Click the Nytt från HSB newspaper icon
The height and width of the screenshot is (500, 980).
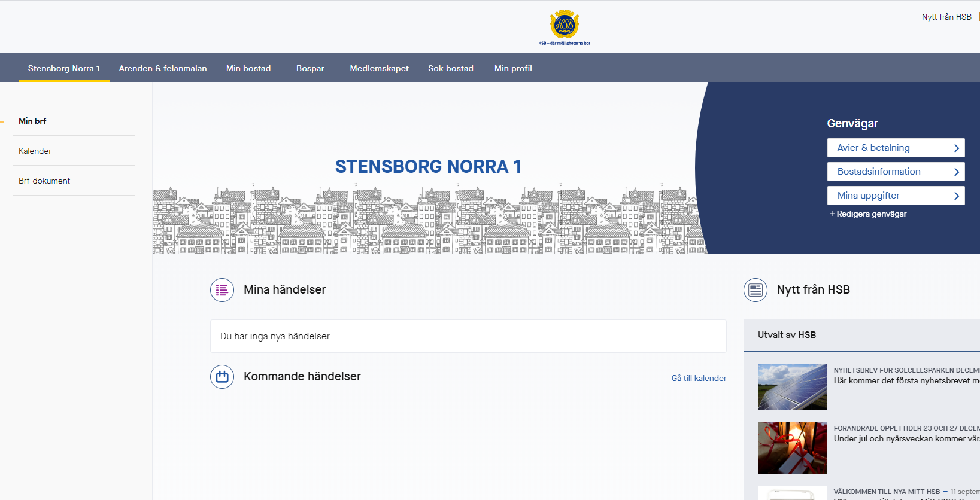(756, 290)
